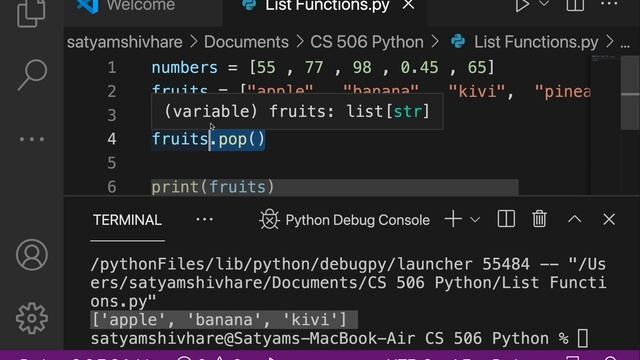
Task: Run the Python file with play button
Action: coord(522,5)
